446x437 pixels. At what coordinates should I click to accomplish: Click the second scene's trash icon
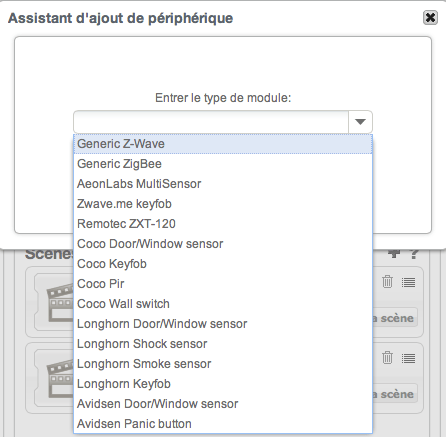pyautogui.click(x=387, y=358)
